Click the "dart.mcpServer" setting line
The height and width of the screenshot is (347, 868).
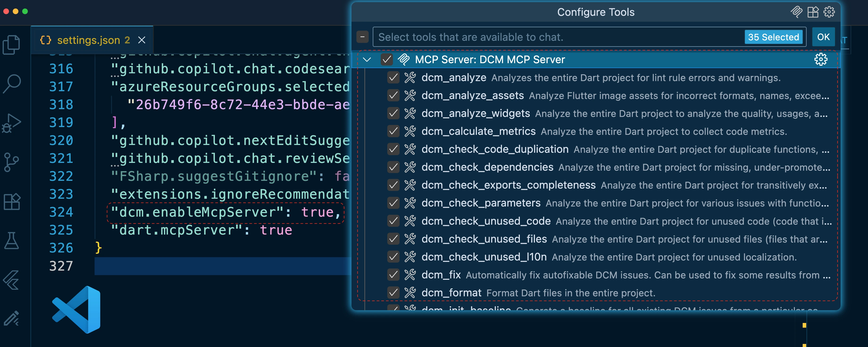tap(201, 230)
